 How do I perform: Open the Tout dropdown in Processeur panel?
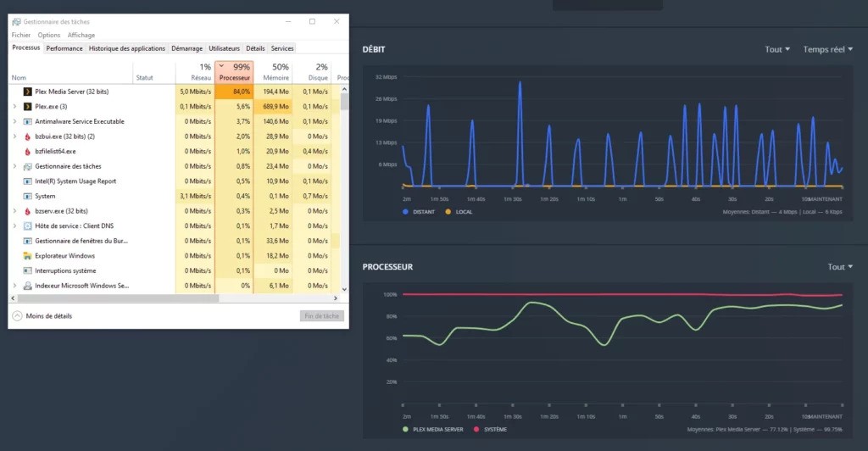(840, 267)
